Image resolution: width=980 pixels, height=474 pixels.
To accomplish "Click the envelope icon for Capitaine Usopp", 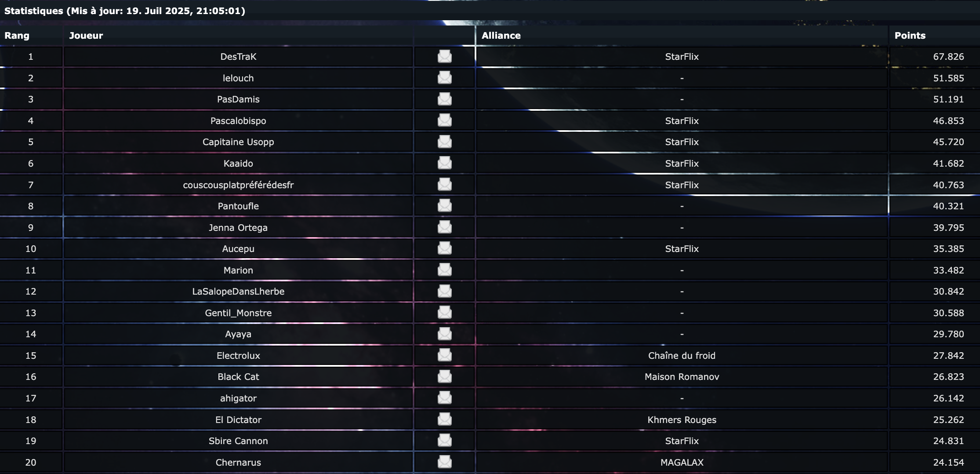I will 444,142.
